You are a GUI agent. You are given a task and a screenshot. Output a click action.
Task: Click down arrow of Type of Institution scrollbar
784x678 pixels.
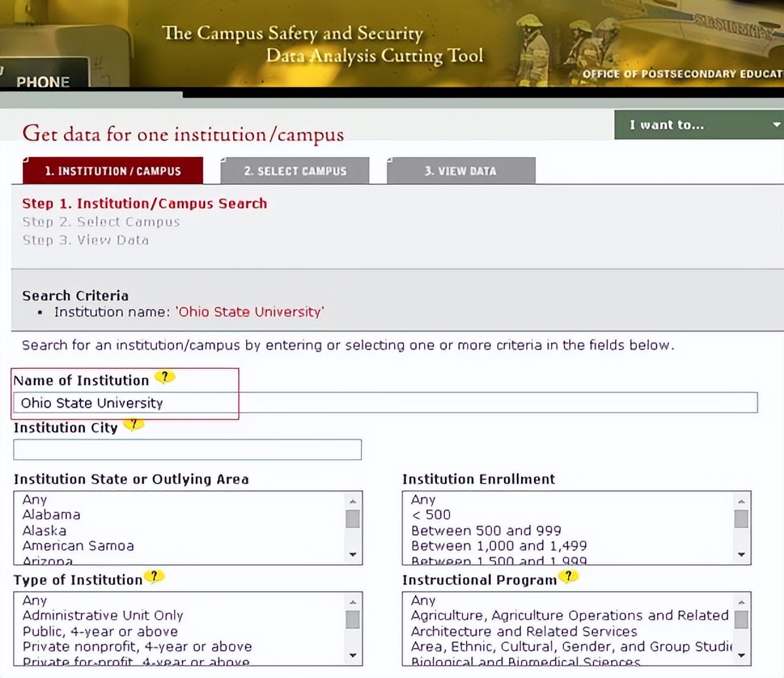[x=353, y=656]
